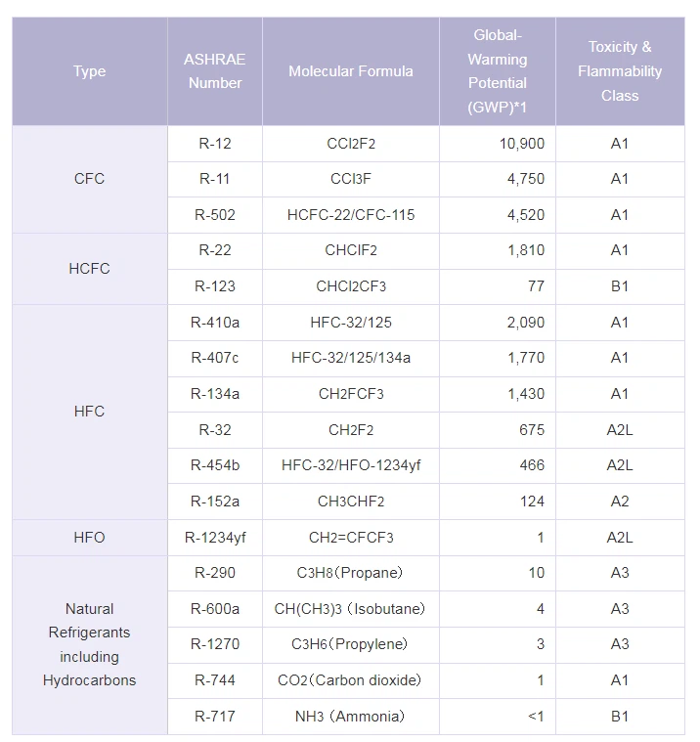Click the HCFC-22/CFC-115 formula cell
The image size is (700, 742).
[x=350, y=215]
